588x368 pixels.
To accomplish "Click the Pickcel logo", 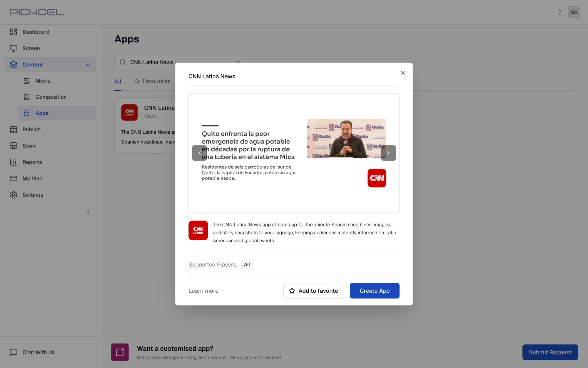I will click(37, 12).
